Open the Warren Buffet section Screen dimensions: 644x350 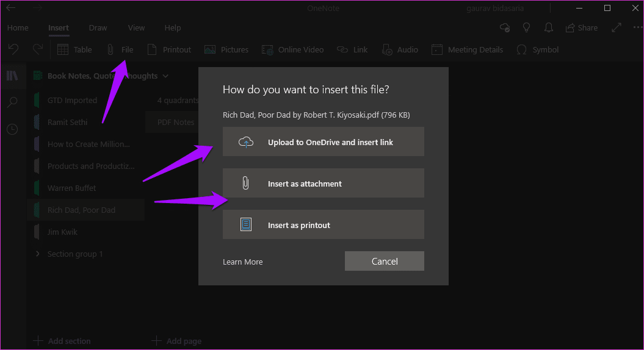[x=86, y=188]
